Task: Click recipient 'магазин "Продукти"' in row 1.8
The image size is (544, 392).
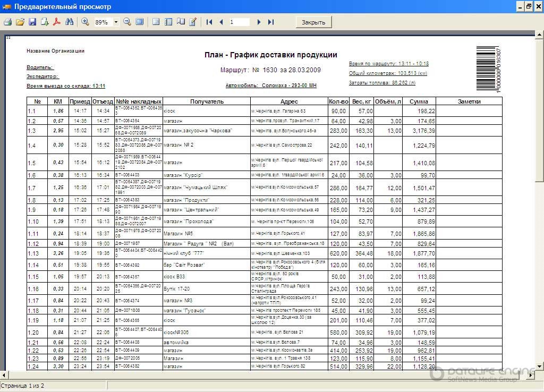Action: (x=186, y=200)
